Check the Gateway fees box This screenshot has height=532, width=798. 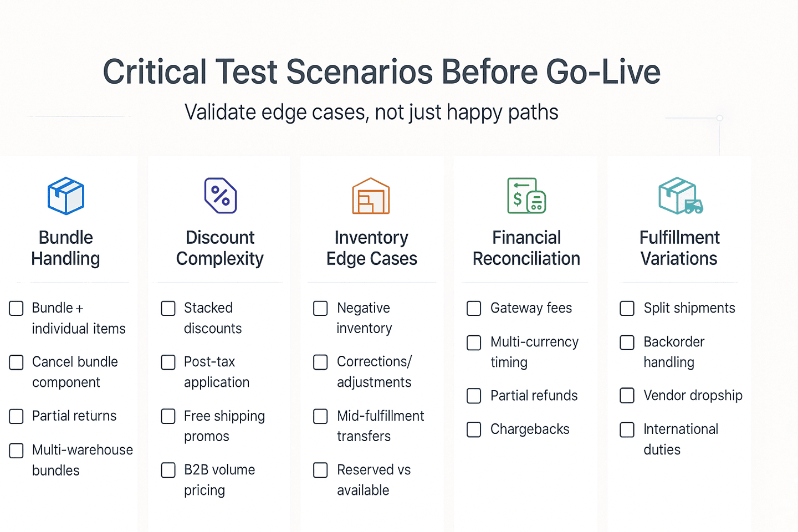click(x=474, y=308)
